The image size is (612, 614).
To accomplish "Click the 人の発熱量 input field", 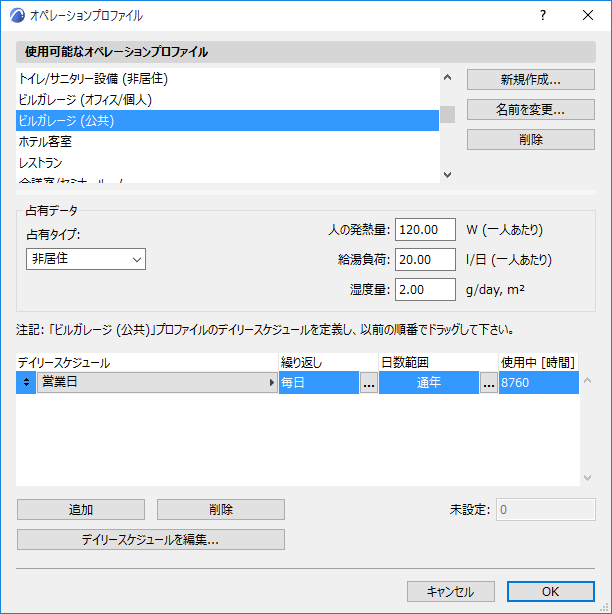I will (x=425, y=229).
